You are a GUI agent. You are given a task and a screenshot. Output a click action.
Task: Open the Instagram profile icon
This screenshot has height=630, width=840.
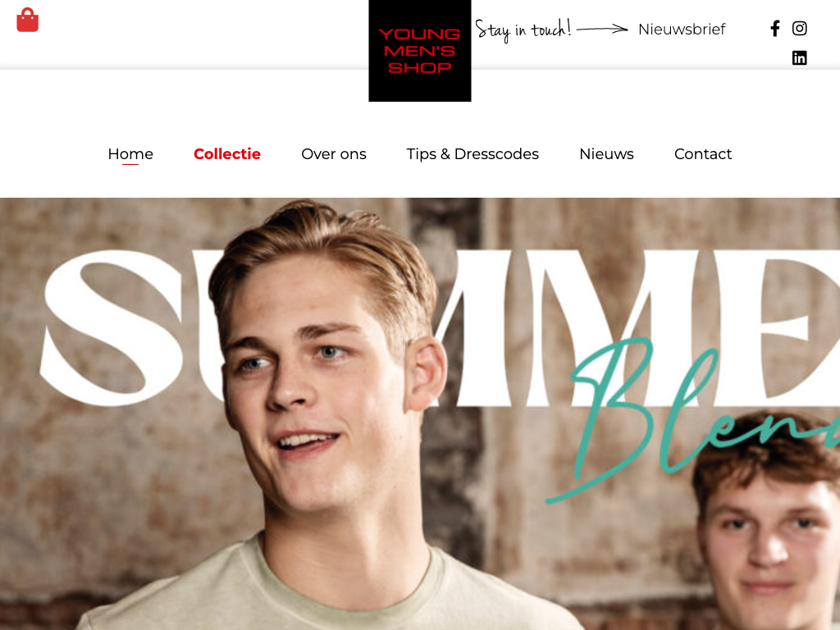pyautogui.click(x=799, y=29)
